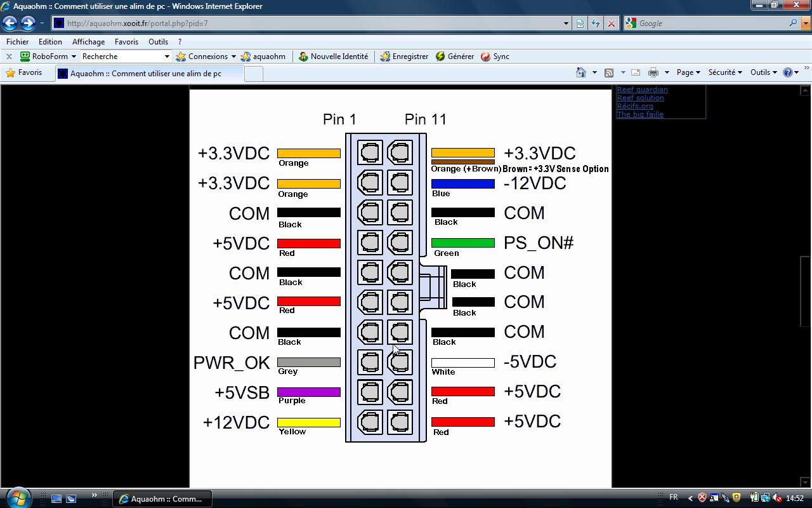
Task: Click the blue Help question icon
Action: point(788,72)
